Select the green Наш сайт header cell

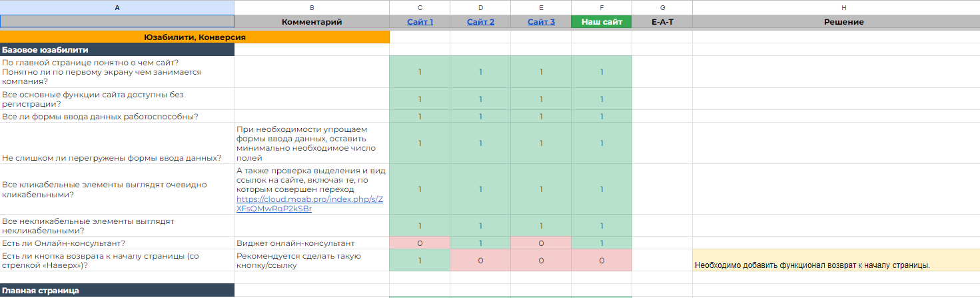(602, 22)
